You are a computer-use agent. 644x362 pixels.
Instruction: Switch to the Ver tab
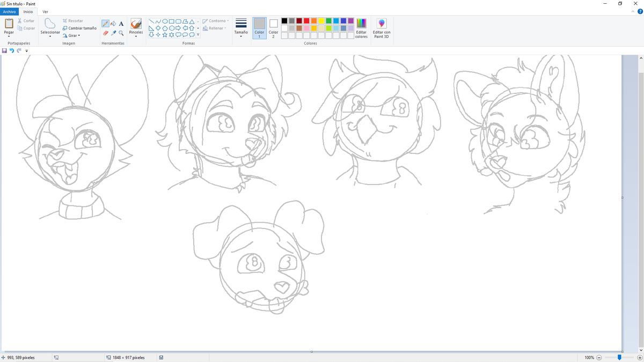coord(45,11)
